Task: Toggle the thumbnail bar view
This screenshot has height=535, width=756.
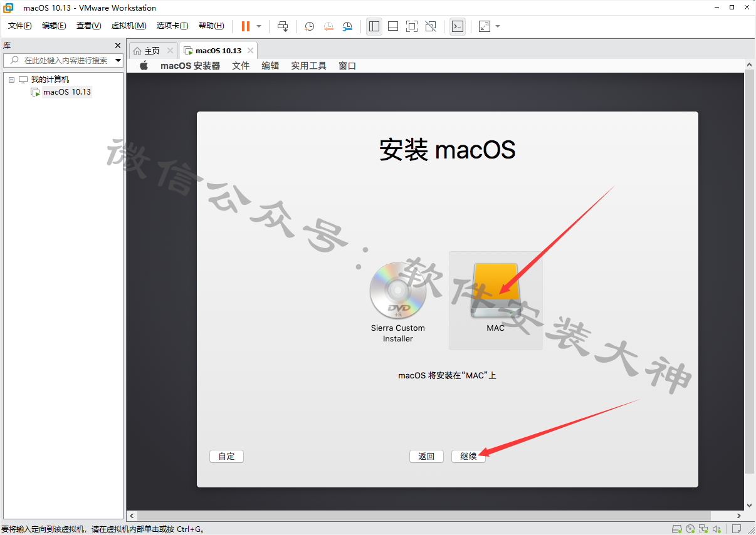Action: (x=393, y=26)
